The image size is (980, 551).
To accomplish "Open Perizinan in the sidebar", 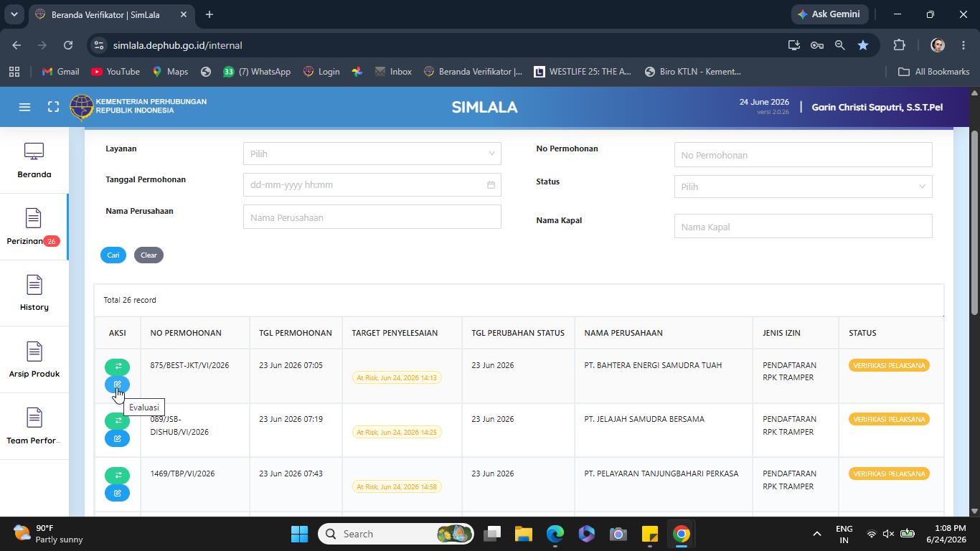I will click(34, 227).
